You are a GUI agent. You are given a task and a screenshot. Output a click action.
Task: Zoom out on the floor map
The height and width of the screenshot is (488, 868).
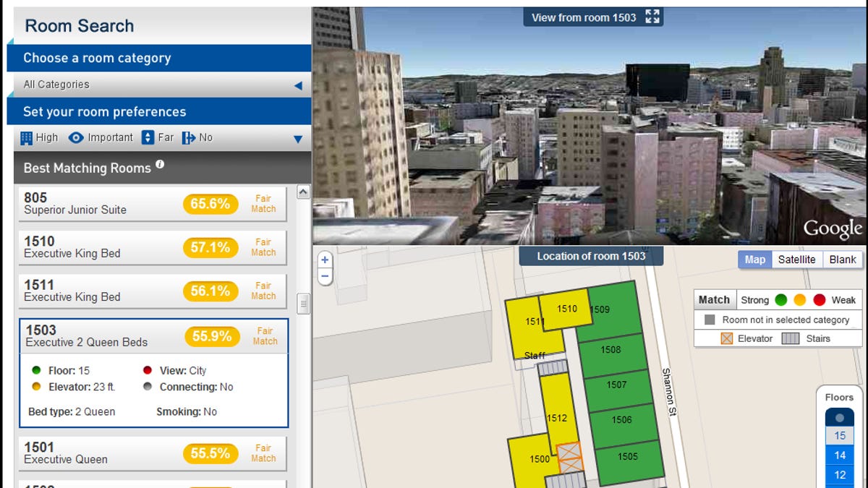(x=325, y=275)
